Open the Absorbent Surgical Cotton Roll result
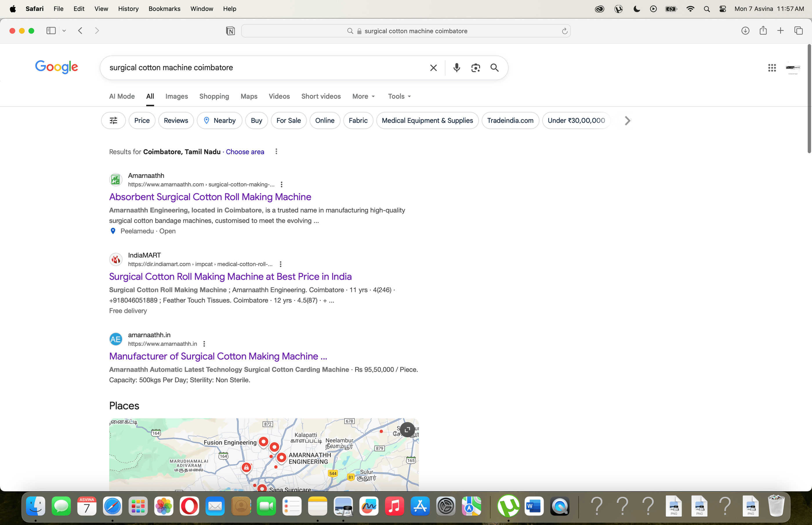 pyautogui.click(x=210, y=197)
